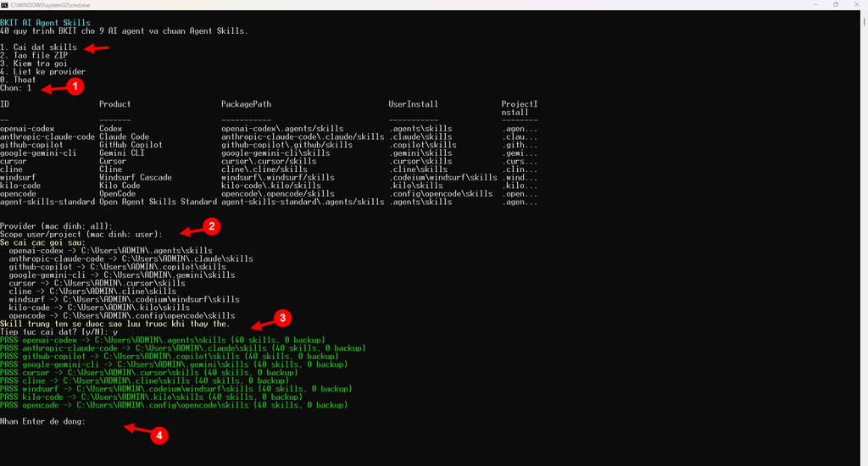
Task: Click the red circle marker numbered 1
Action: click(75, 86)
